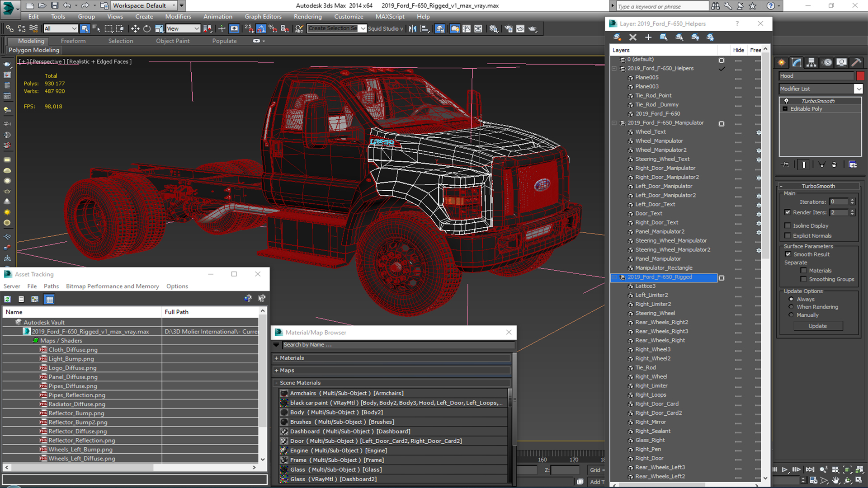This screenshot has width=868, height=488.
Task: Open the Motion command panel tab
Action: tap(827, 62)
